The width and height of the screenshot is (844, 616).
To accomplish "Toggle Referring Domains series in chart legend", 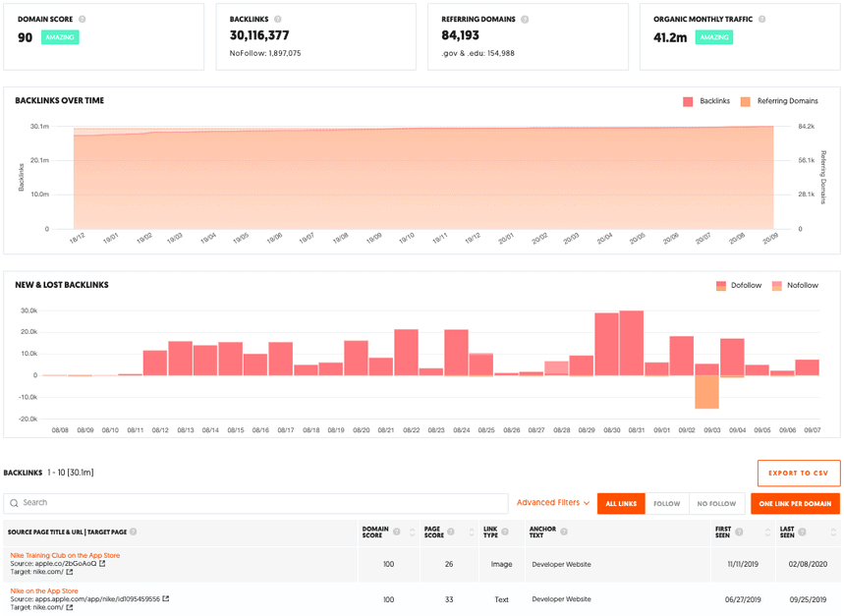I will [x=779, y=101].
